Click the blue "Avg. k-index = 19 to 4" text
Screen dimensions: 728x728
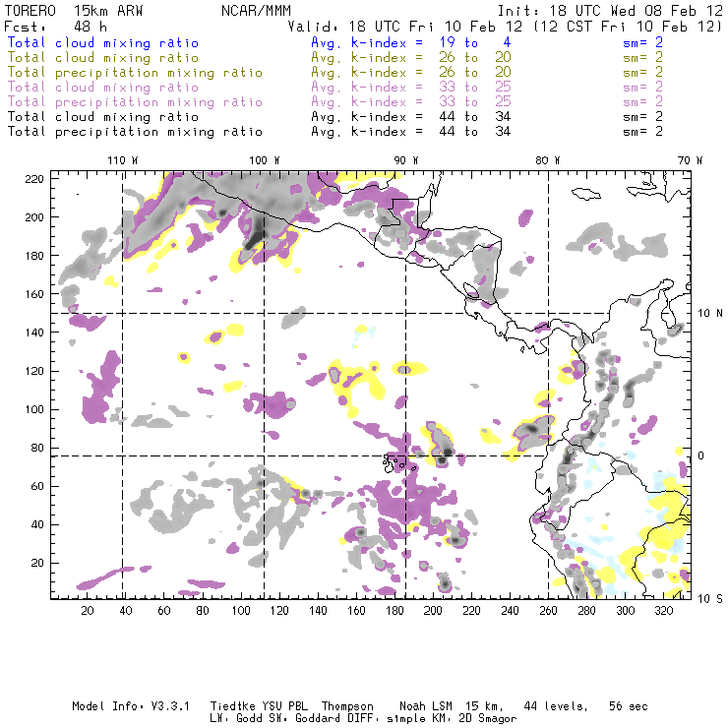pos(411,43)
